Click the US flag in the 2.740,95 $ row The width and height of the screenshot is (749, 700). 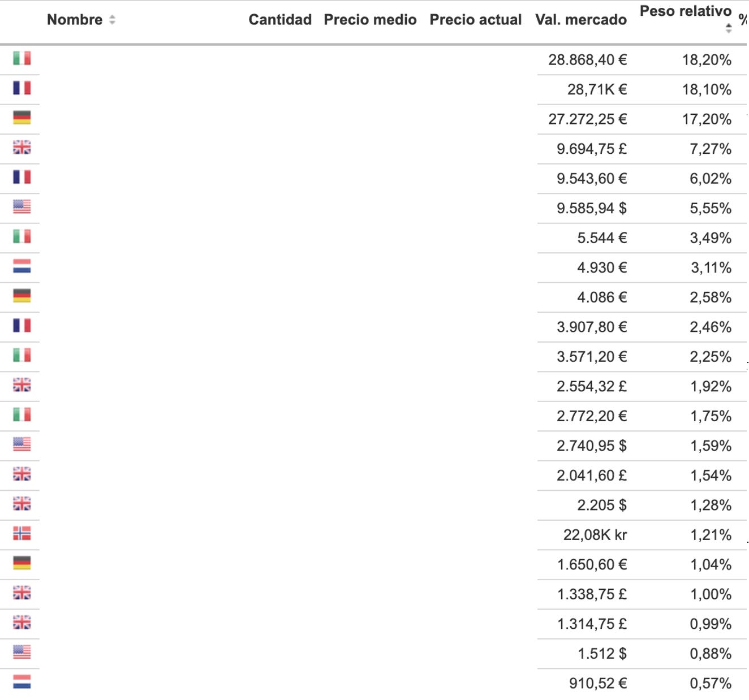coord(22,444)
